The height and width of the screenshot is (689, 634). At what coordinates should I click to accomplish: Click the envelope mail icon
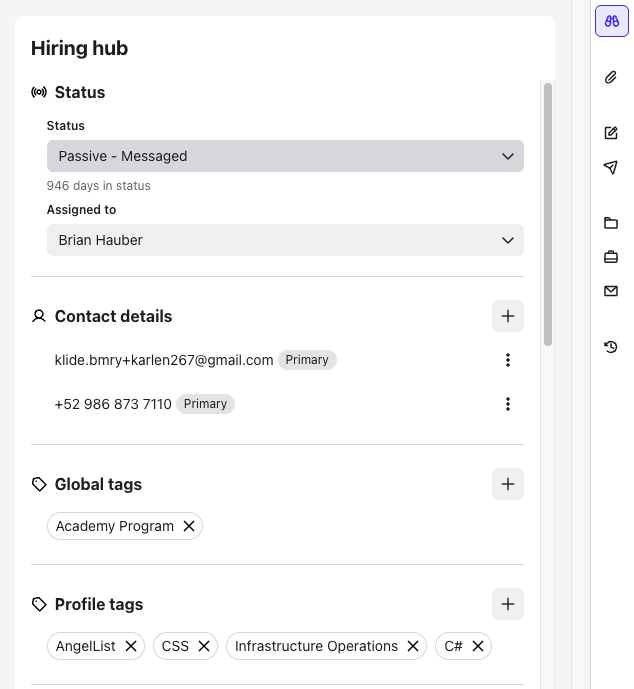pos(611,291)
